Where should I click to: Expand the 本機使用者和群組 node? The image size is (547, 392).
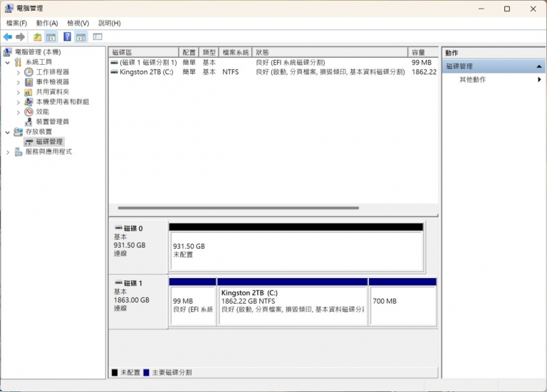pyautogui.click(x=18, y=102)
